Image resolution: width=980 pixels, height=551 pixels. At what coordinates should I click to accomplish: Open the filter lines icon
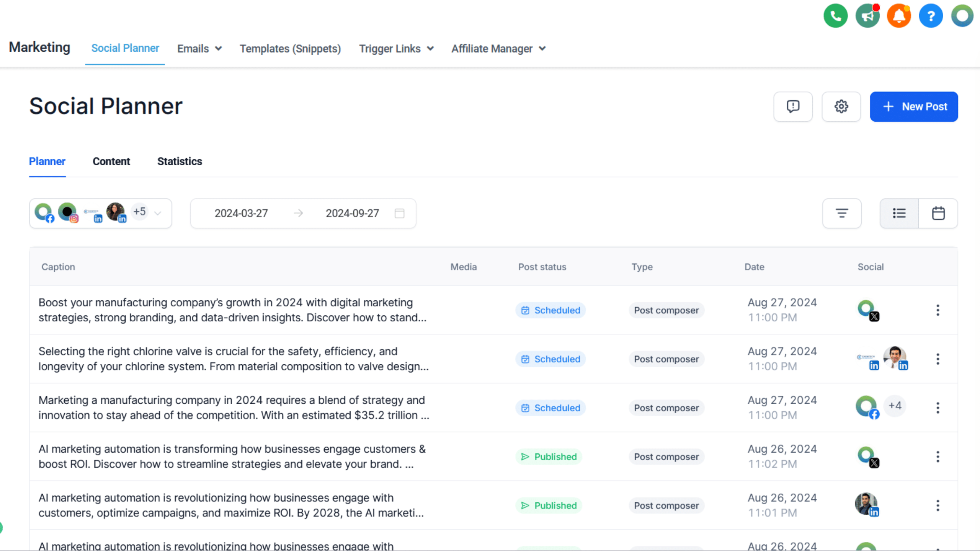[841, 213]
